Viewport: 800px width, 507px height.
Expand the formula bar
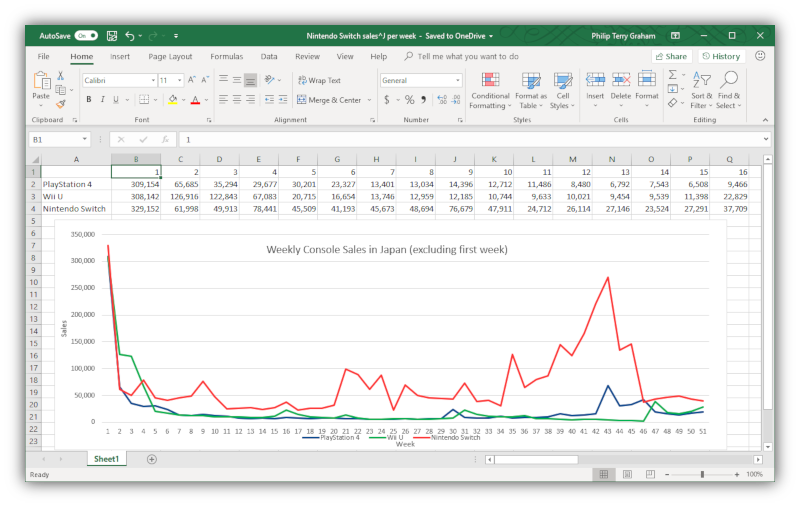pyautogui.click(x=765, y=139)
